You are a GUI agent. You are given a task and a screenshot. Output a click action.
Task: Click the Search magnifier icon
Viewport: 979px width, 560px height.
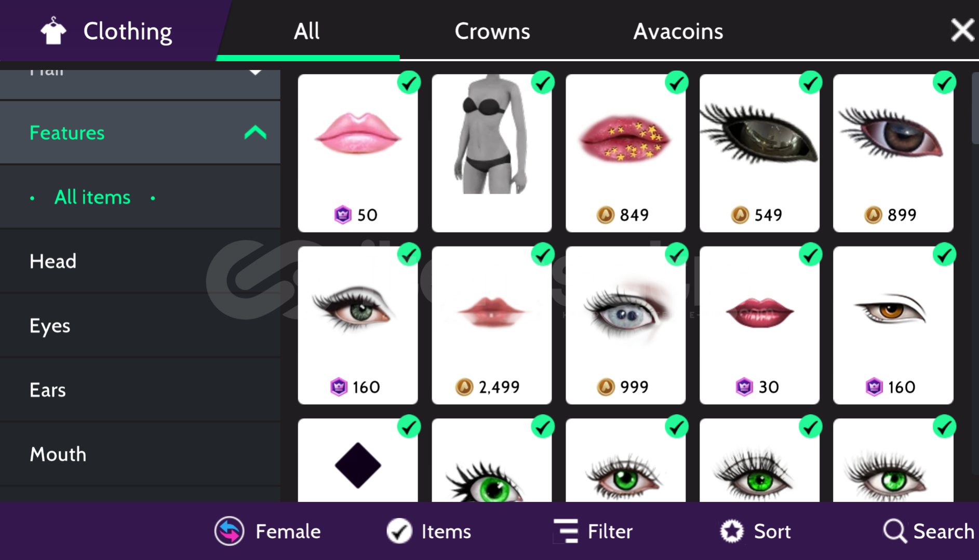tap(895, 531)
